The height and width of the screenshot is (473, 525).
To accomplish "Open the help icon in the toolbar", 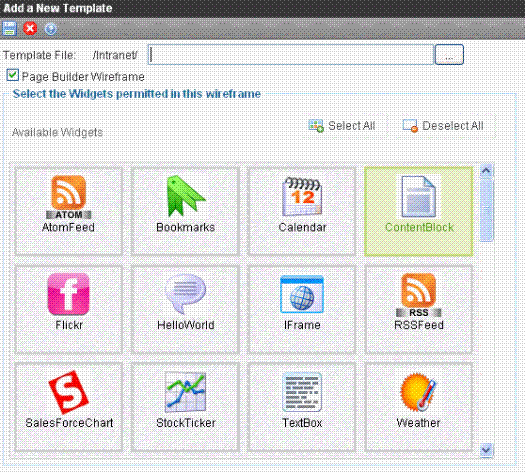I will (51, 29).
